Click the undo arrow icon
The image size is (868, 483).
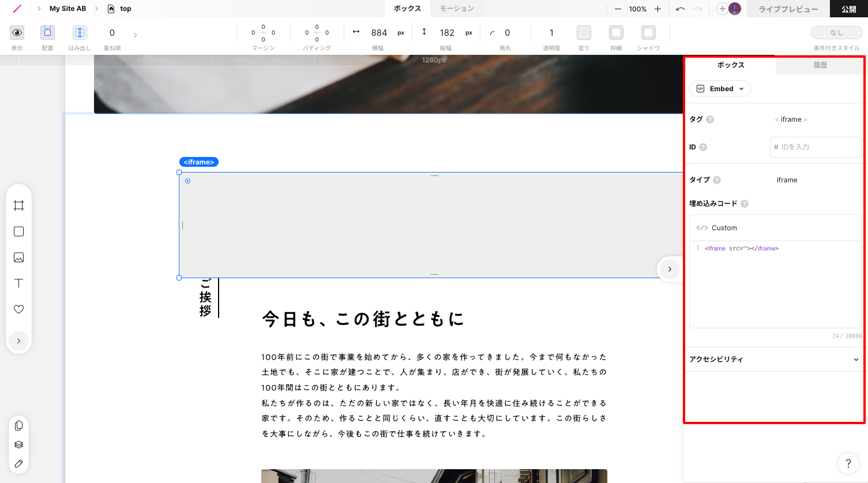pos(681,9)
